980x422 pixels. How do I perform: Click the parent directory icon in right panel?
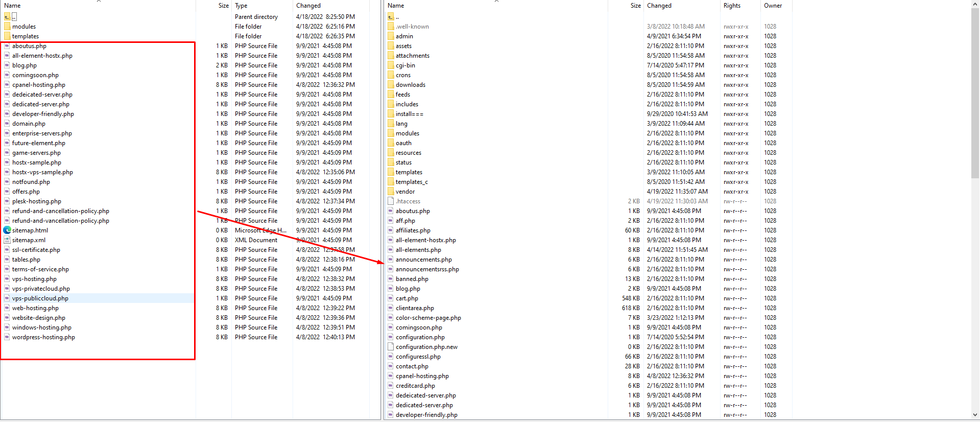tap(391, 17)
